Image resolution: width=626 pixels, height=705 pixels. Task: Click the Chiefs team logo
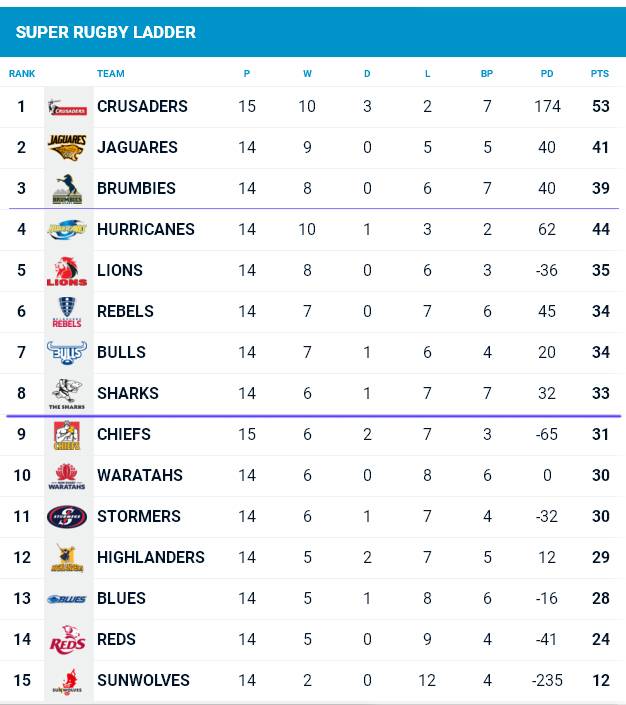[x=67, y=435]
